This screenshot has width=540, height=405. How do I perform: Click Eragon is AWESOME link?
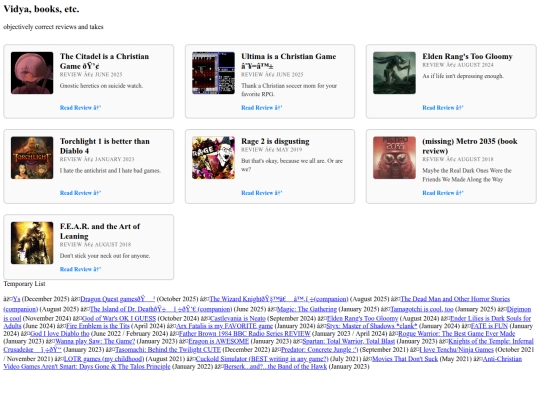[x=218, y=341]
